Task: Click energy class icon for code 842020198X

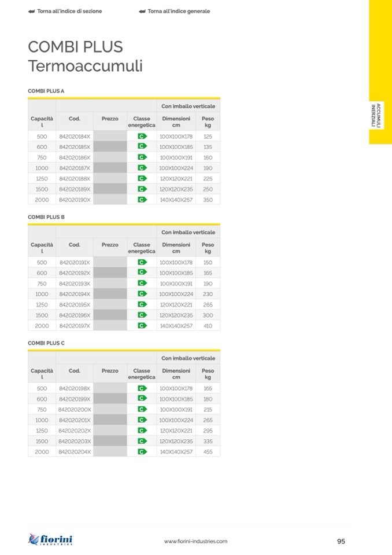Action: coord(142,388)
